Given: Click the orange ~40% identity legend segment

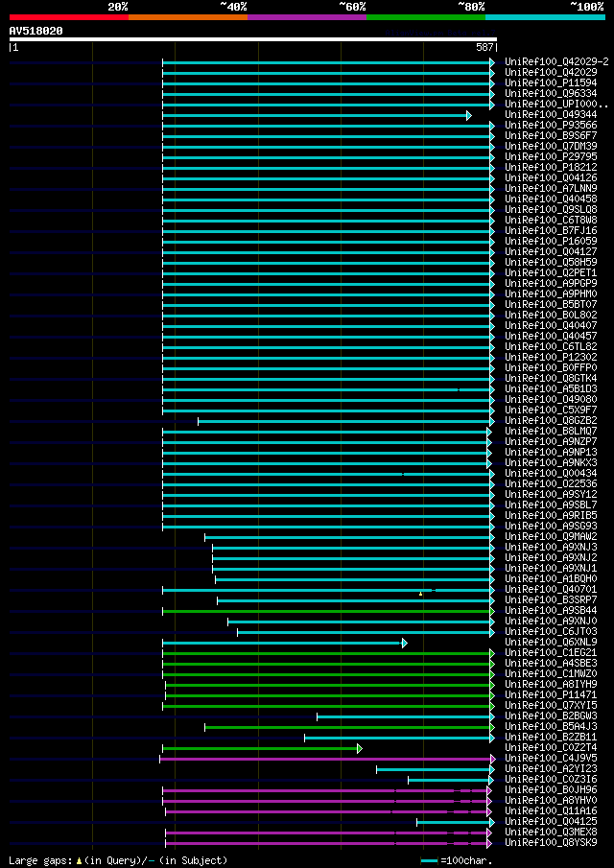Looking at the screenshot, I should (x=188, y=17).
